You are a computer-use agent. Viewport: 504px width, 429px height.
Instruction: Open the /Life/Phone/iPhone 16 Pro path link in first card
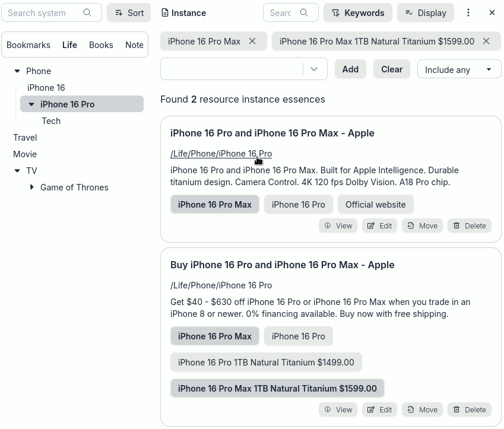(221, 154)
